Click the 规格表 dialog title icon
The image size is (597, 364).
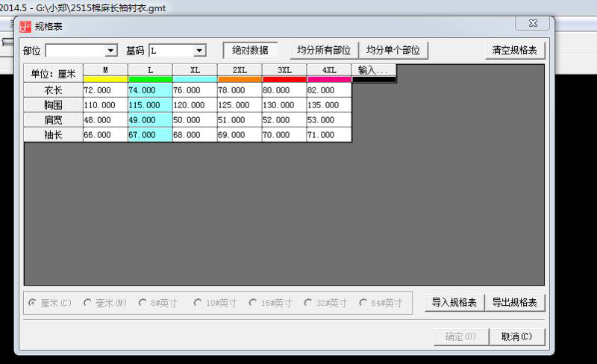(x=25, y=27)
